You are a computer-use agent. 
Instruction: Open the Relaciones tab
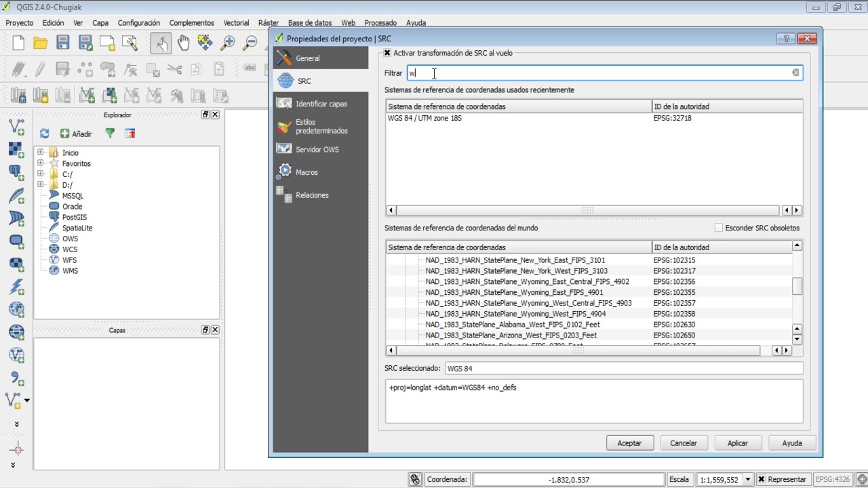[x=321, y=195]
